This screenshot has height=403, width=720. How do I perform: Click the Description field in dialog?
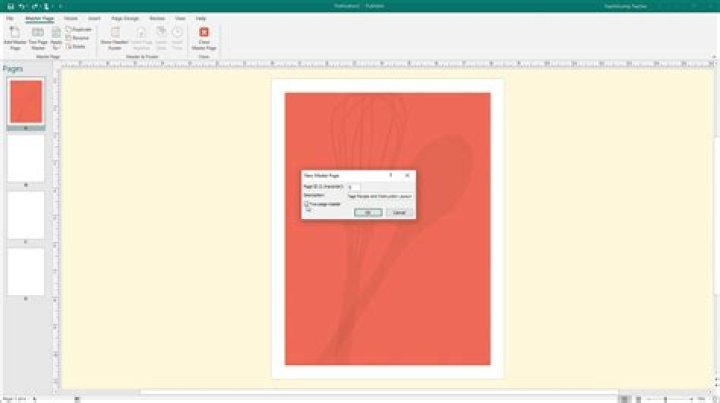pyautogui.click(x=380, y=196)
